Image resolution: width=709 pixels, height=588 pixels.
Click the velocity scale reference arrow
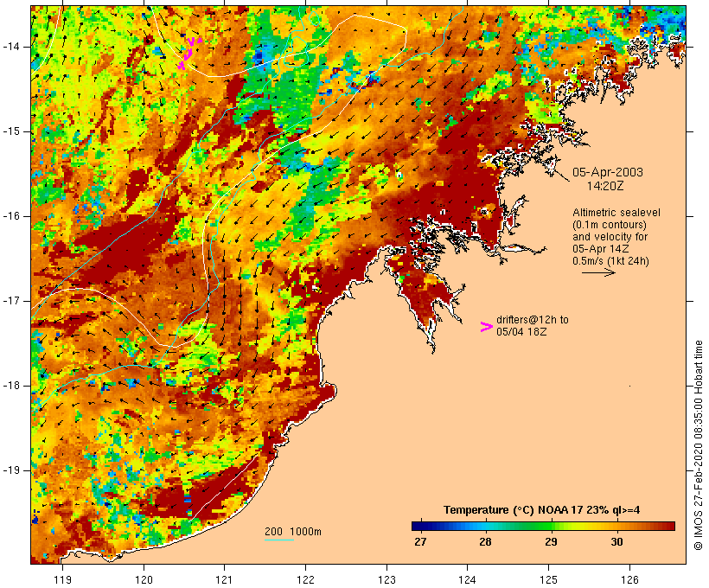pos(598,272)
